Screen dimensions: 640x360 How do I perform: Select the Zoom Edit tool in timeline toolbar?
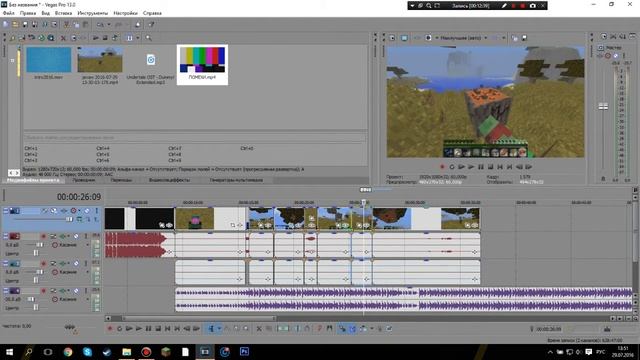(x=246, y=329)
